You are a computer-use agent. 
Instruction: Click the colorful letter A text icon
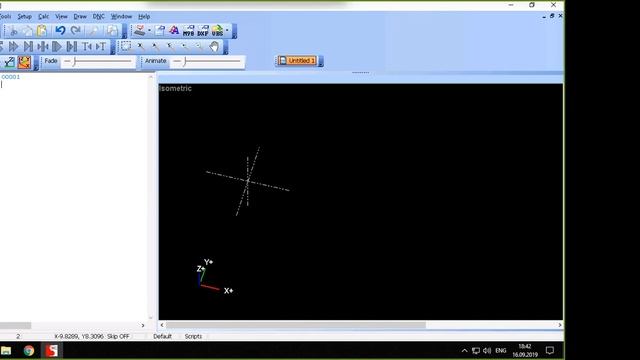coord(174,31)
